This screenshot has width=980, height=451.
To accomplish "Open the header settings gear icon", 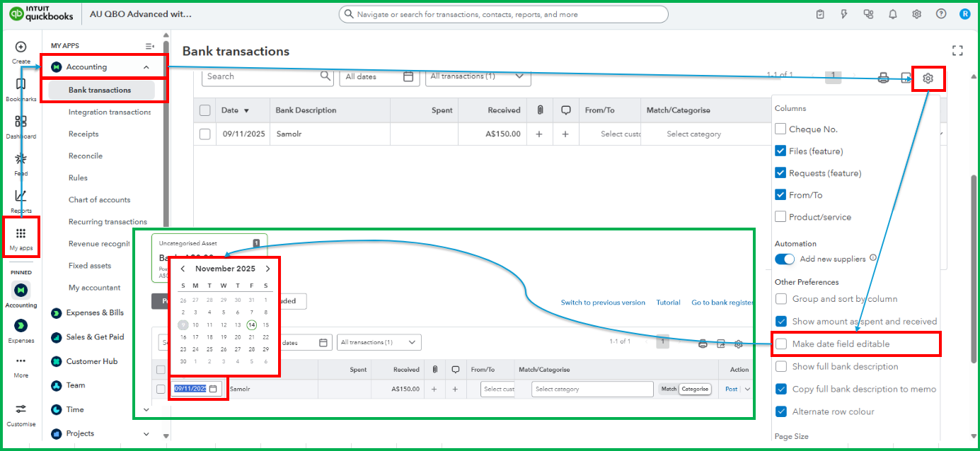I will coord(917,14).
